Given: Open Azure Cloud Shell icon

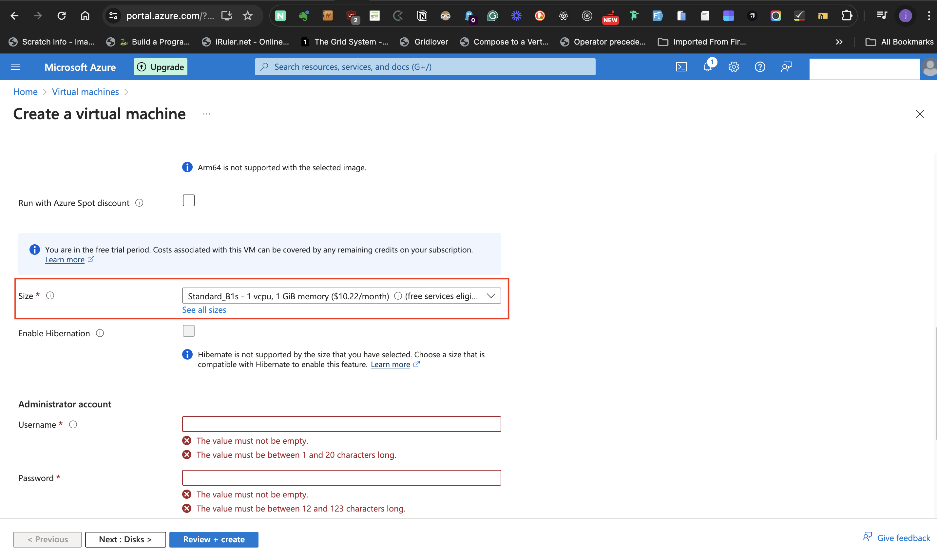Looking at the screenshot, I should (681, 67).
